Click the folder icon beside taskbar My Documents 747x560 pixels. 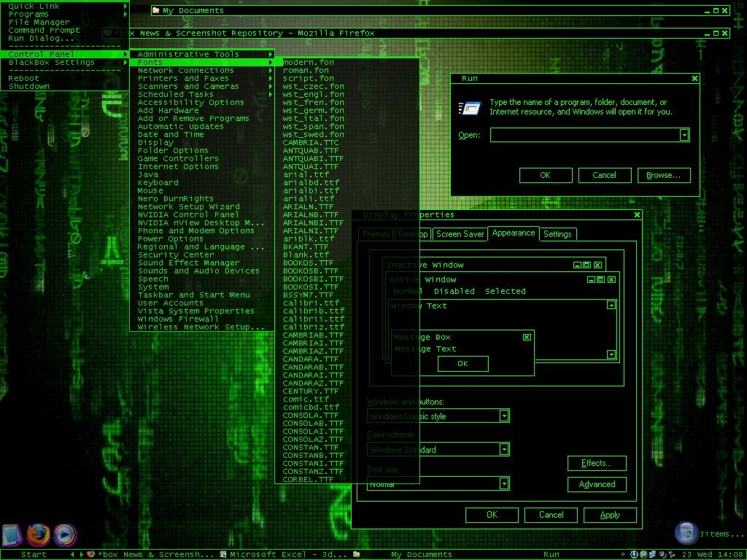(x=356, y=554)
